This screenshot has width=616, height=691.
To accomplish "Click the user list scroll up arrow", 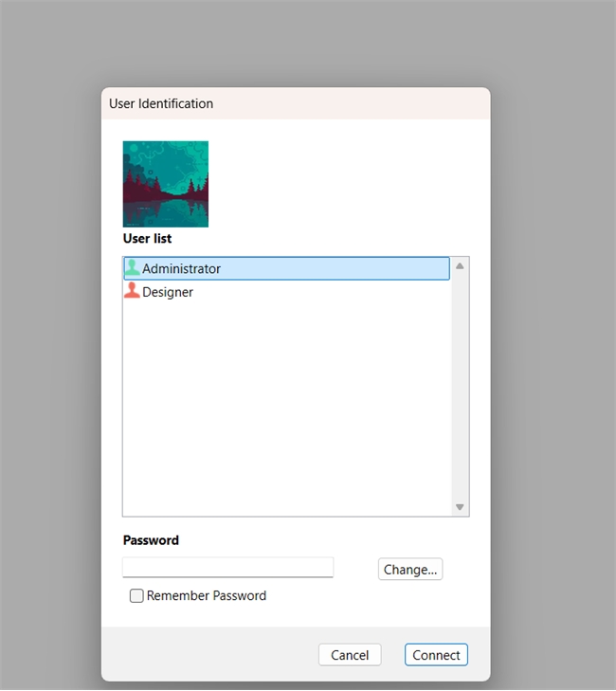I will coord(460,265).
